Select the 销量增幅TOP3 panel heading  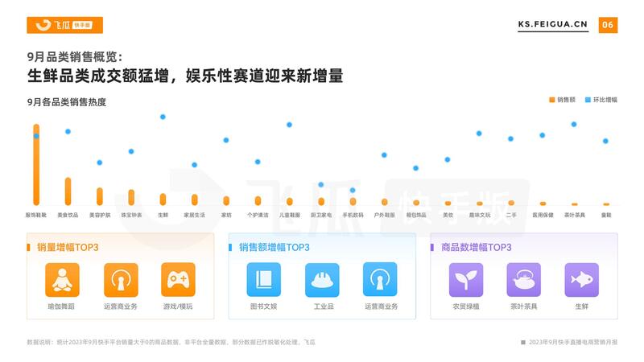point(68,247)
